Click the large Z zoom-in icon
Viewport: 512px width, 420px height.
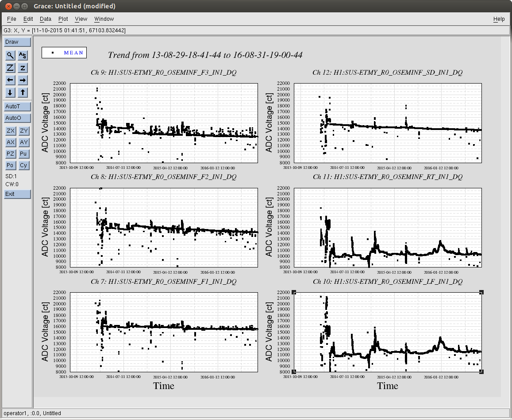10,68
